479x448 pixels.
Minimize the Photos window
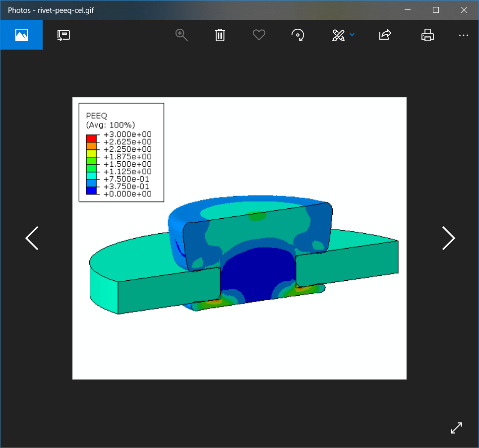click(x=408, y=10)
